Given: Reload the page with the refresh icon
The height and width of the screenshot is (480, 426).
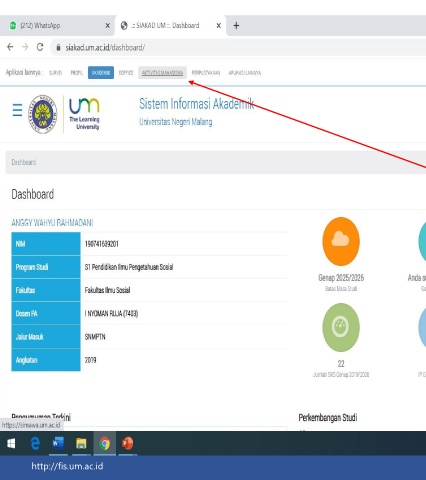Looking at the screenshot, I should pyautogui.click(x=40, y=47).
